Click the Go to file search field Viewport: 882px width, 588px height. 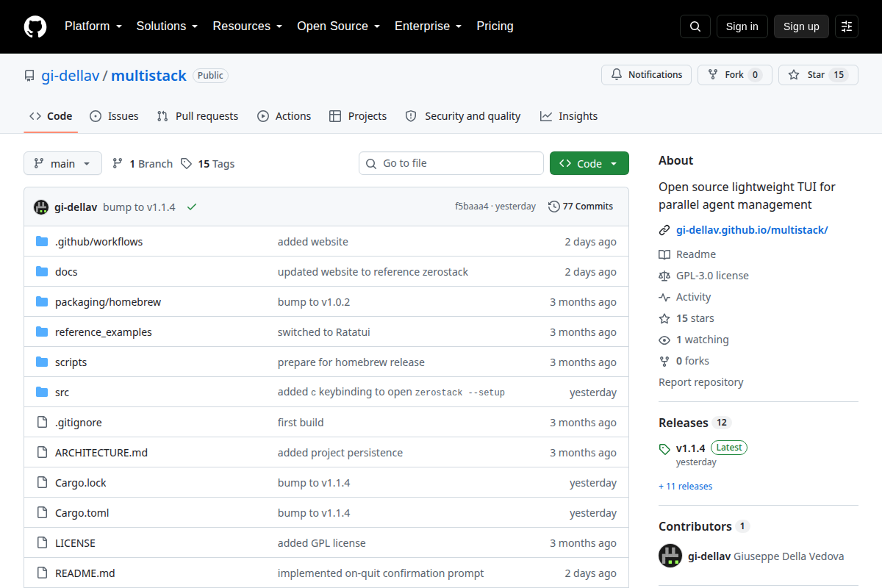[x=451, y=163]
